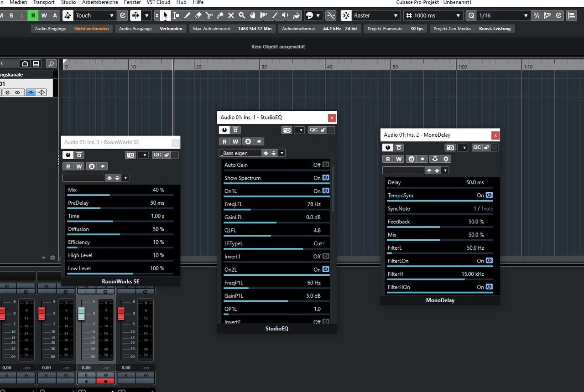This screenshot has height=392, width=584.
Task: Select the Hand comp tool
Action: click(x=253, y=15)
